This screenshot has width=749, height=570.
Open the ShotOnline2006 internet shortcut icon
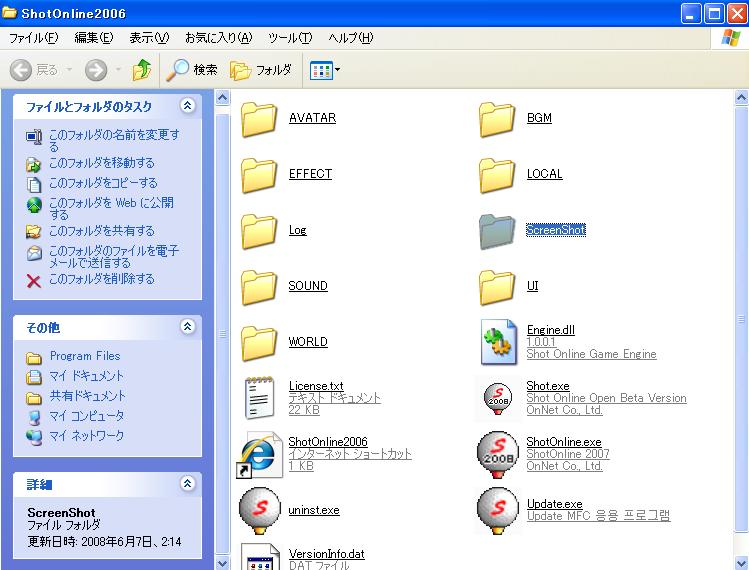point(259,454)
